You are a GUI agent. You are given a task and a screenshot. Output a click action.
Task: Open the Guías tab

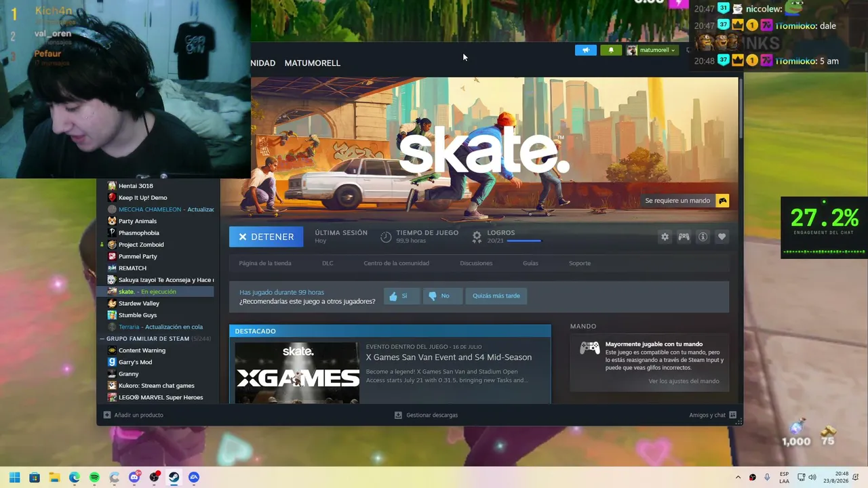530,263
